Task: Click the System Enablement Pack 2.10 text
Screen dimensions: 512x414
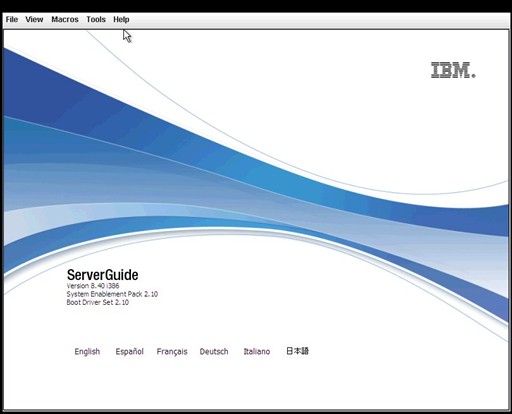Action: [x=112, y=294]
